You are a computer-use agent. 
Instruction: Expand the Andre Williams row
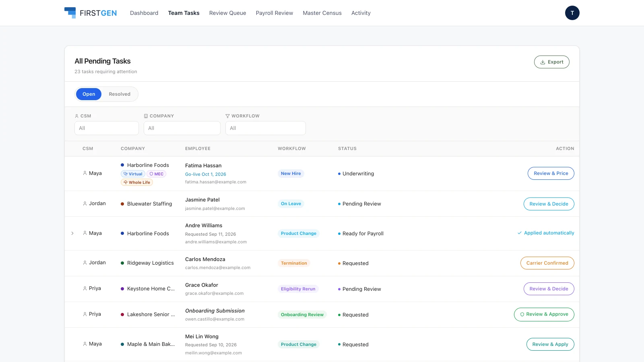coord(72,233)
